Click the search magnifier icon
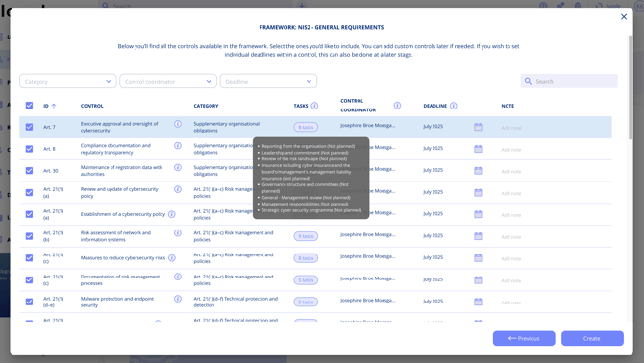Viewport: 644px width, 363px height. pyautogui.click(x=528, y=82)
